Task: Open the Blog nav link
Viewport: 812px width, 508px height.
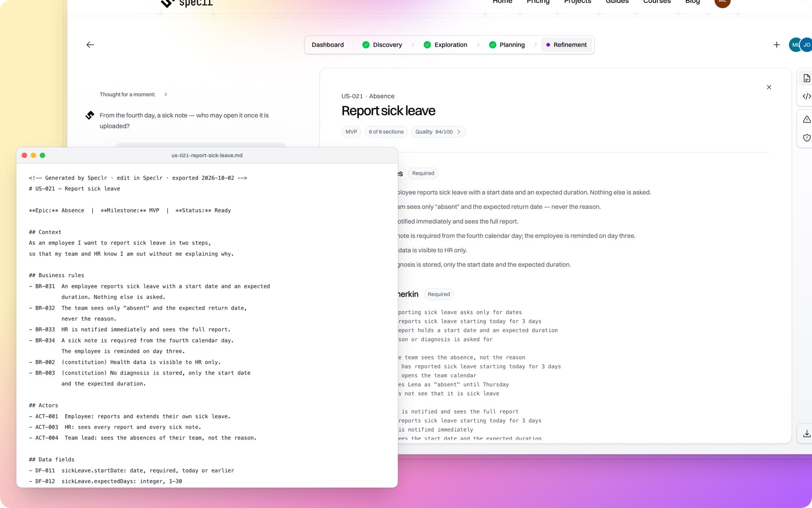Action: [692, 2]
